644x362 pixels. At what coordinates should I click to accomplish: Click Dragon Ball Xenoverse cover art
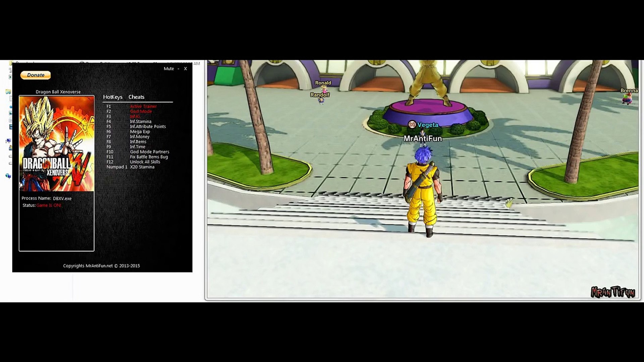pyautogui.click(x=57, y=143)
